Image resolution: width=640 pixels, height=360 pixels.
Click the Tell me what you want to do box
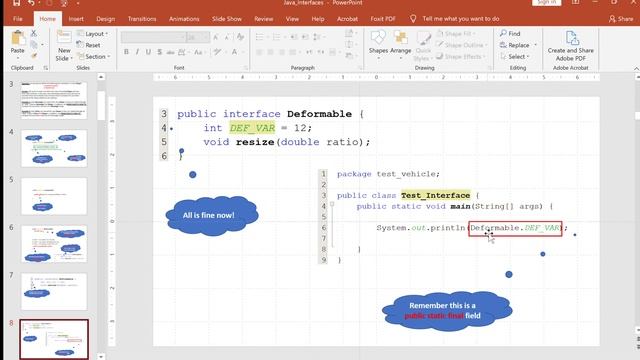(455, 19)
